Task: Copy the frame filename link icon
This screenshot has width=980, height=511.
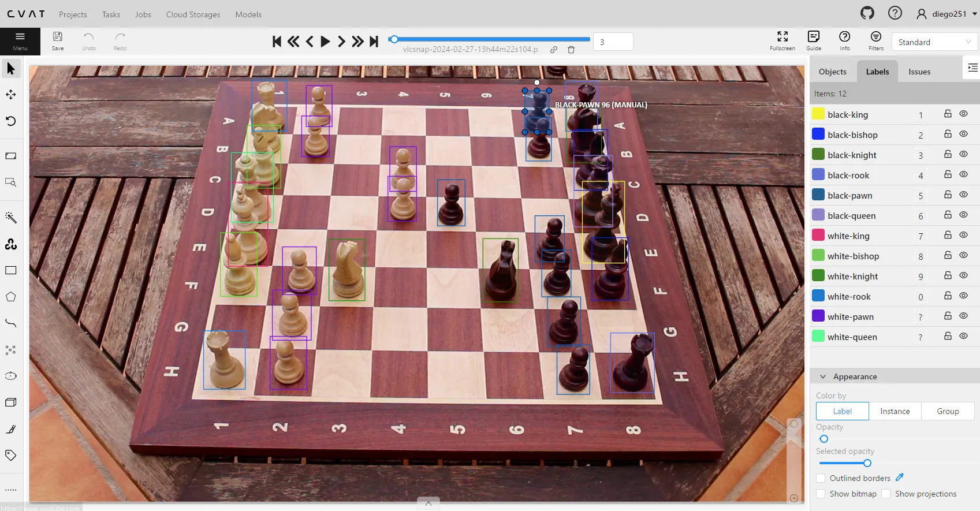Action: (554, 50)
